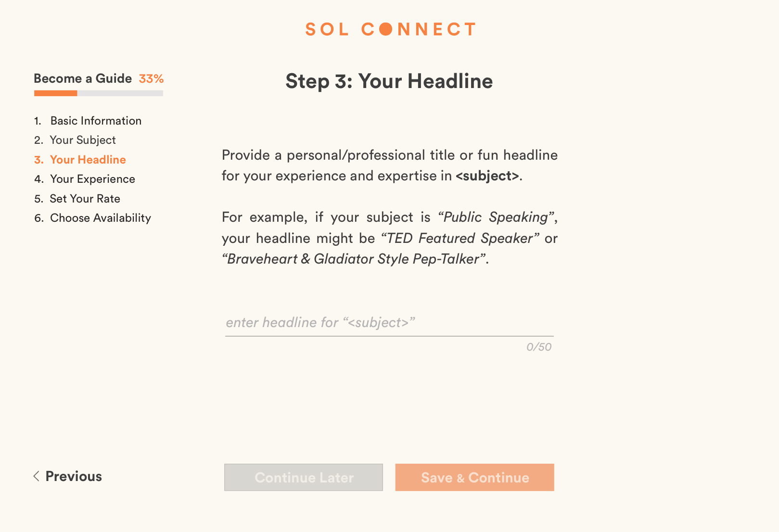Go back using the Previous link

tap(73, 476)
